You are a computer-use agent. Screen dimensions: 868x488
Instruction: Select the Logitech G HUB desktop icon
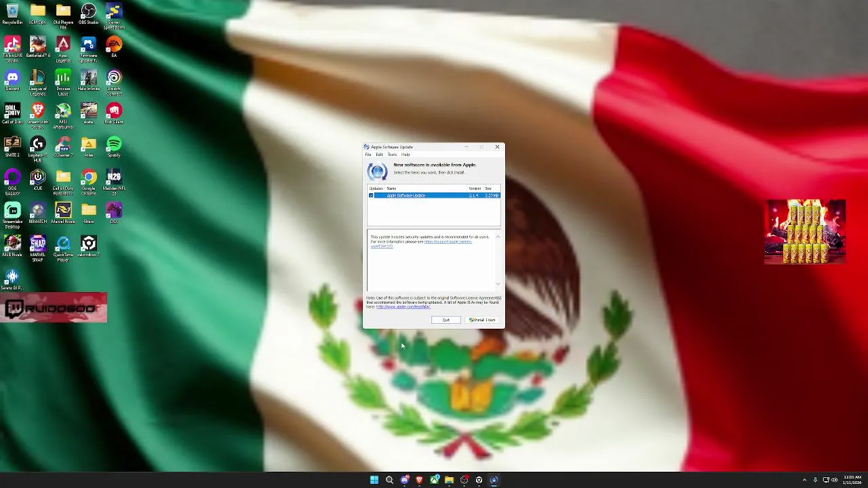point(38,149)
